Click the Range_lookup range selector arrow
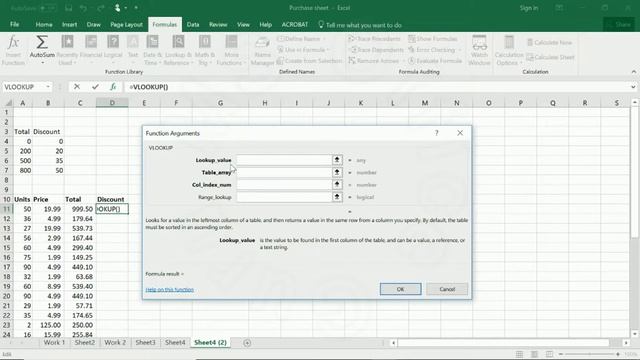The width and height of the screenshot is (640, 360). coord(337,197)
